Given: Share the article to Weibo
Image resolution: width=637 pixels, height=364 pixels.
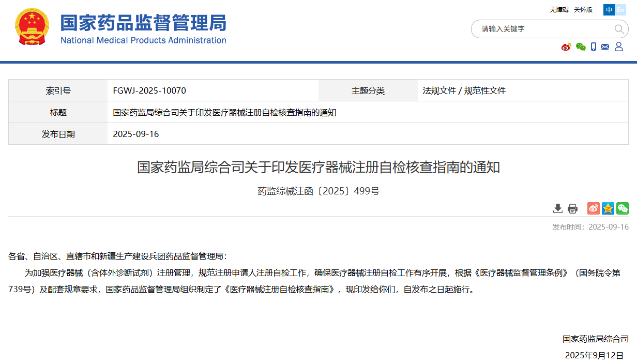Looking at the screenshot, I should pyautogui.click(x=593, y=208).
